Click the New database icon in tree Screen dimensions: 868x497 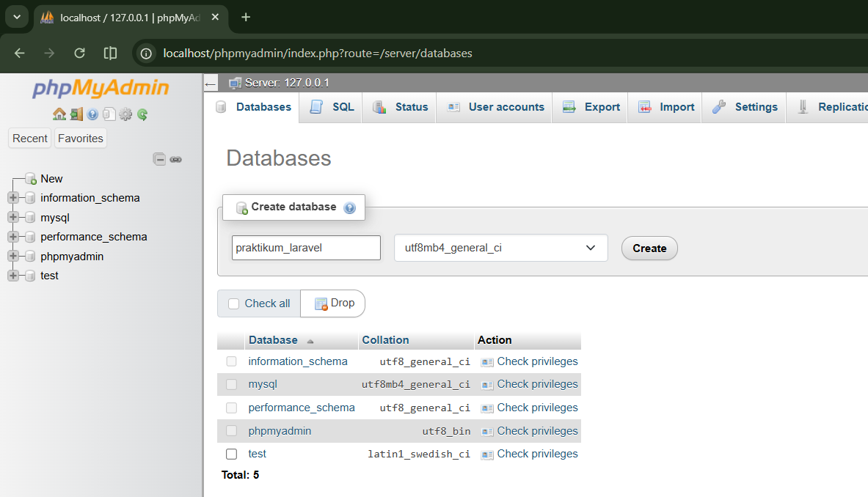coord(31,179)
